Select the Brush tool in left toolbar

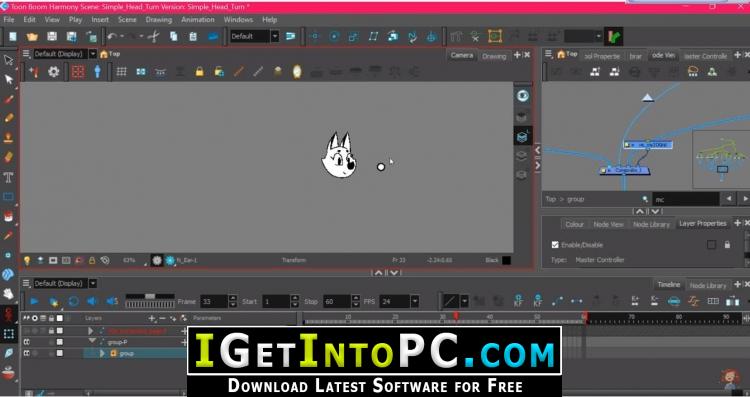coord(8,99)
